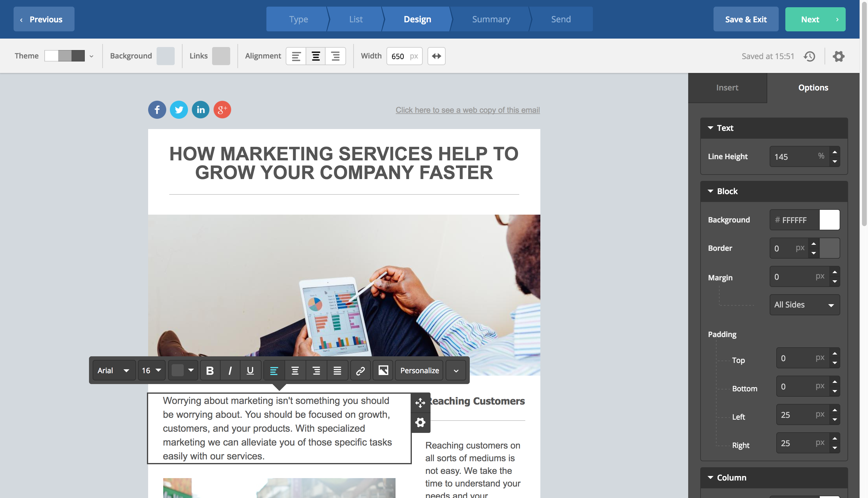Open settings gear in top toolbar
This screenshot has height=498, width=868.
(x=838, y=56)
